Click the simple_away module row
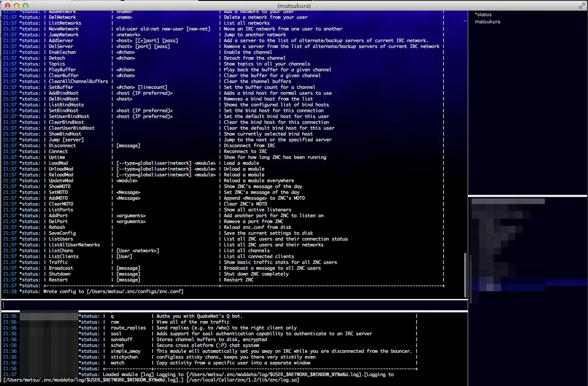The width and height of the screenshot is (588, 386). pos(126,351)
